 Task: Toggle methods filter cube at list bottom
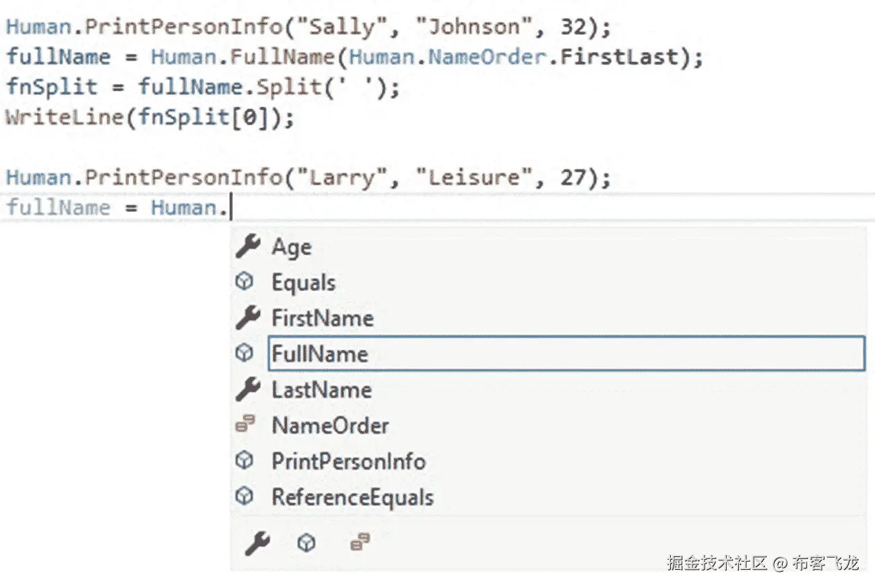click(306, 542)
